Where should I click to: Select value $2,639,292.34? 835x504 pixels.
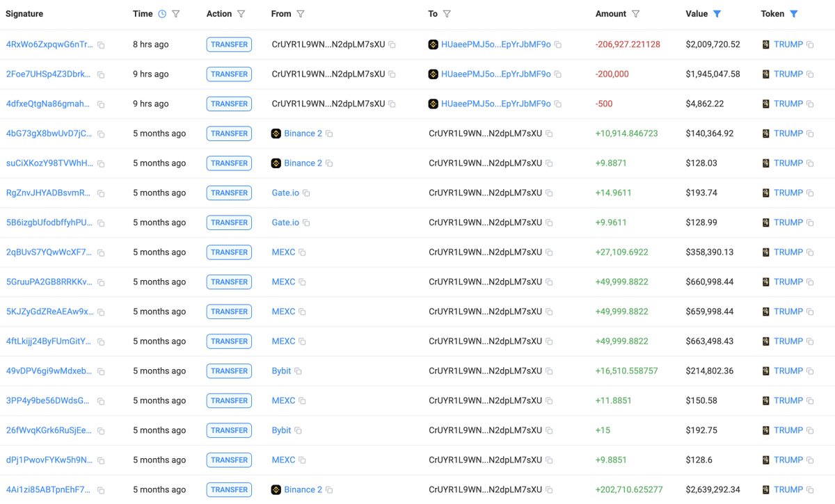(713, 490)
